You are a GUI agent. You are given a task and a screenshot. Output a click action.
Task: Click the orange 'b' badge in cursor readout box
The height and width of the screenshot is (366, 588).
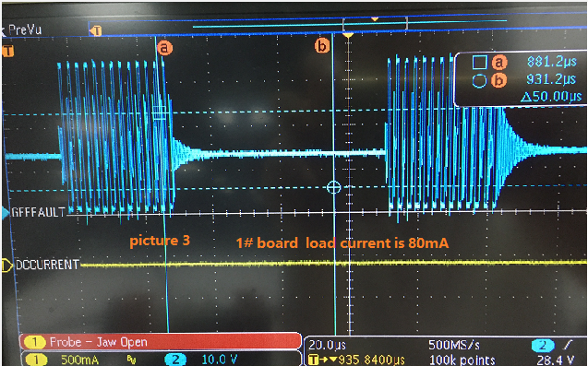click(498, 80)
